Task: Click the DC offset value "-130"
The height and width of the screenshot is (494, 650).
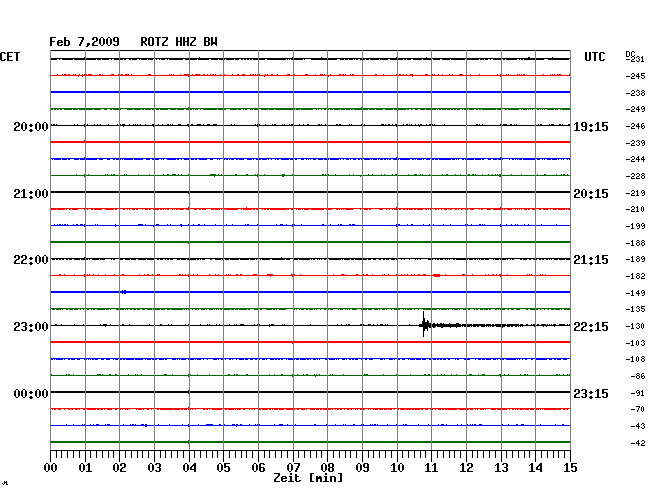Action: (635, 327)
